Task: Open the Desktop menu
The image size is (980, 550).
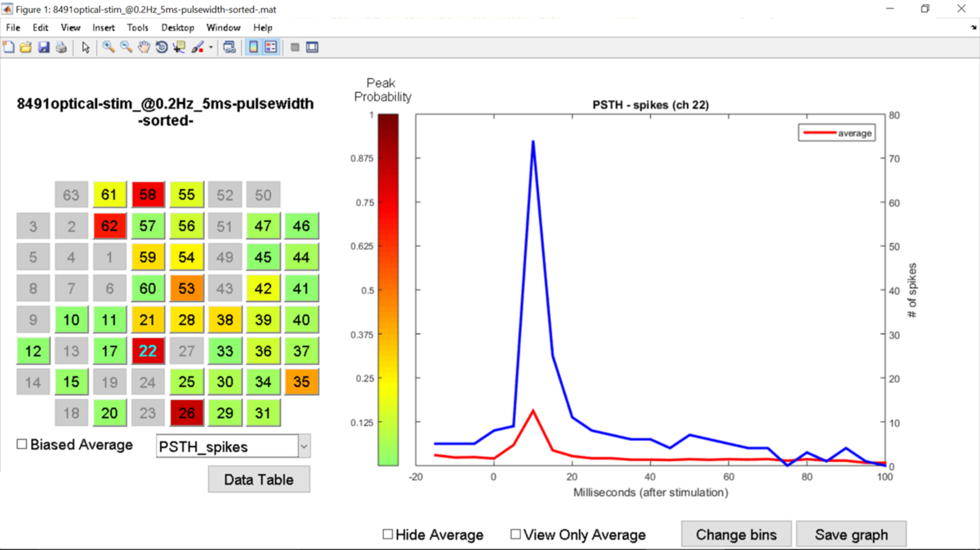Action: coord(178,27)
